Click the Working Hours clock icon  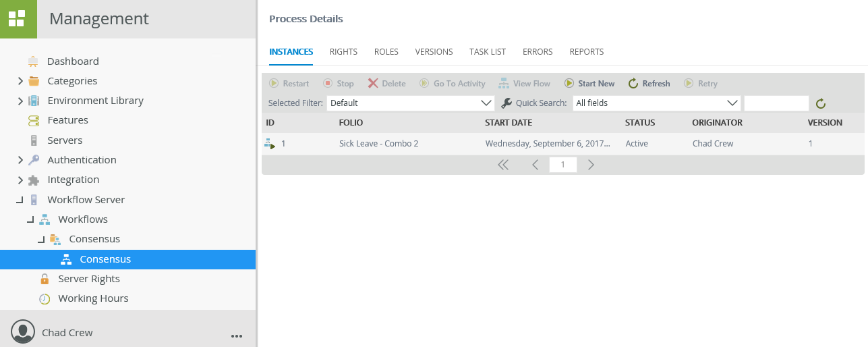45,298
